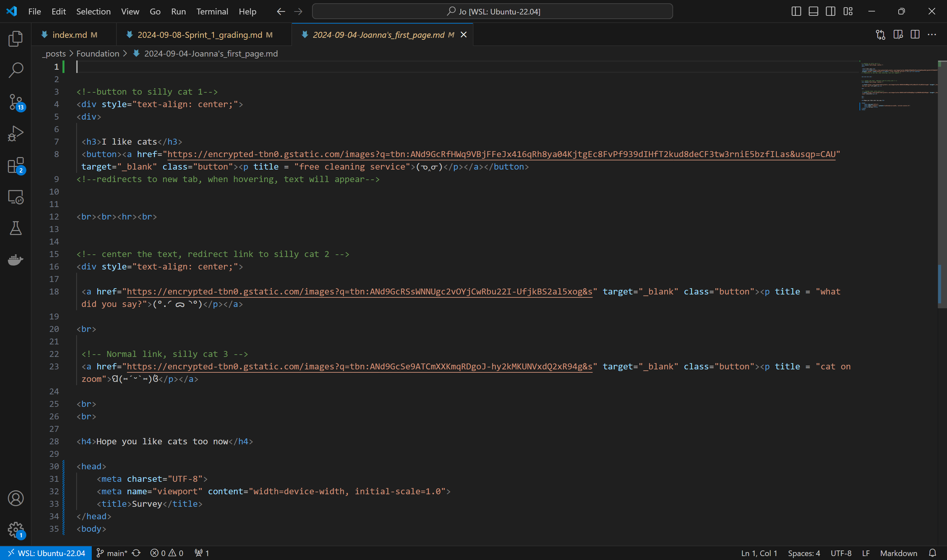Viewport: 947px width, 560px height.
Task: Open Run and Debug view
Action: pyautogui.click(x=15, y=133)
